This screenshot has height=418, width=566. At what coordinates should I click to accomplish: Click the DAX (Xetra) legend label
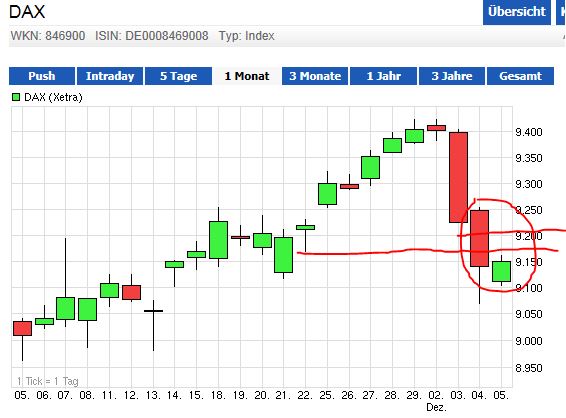point(53,97)
